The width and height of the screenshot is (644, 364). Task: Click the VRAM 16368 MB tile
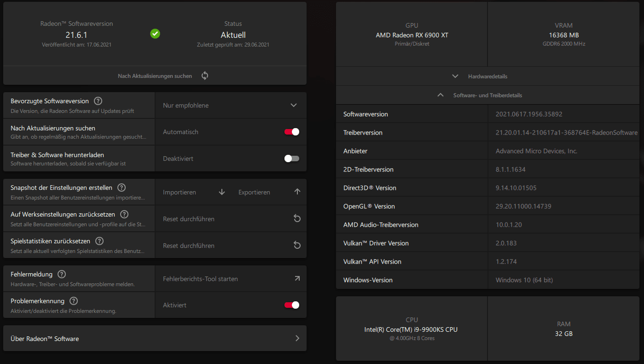(x=563, y=35)
